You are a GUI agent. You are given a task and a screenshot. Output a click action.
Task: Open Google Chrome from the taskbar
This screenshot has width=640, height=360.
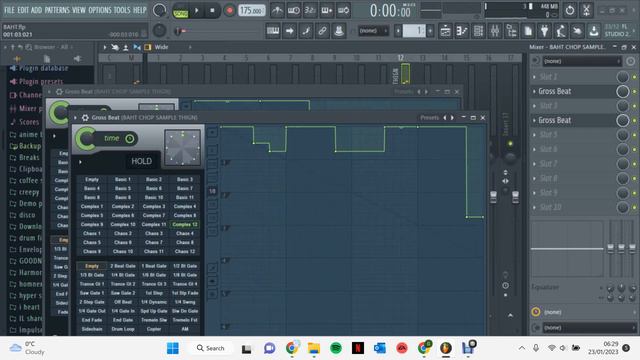(x=291, y=348)
